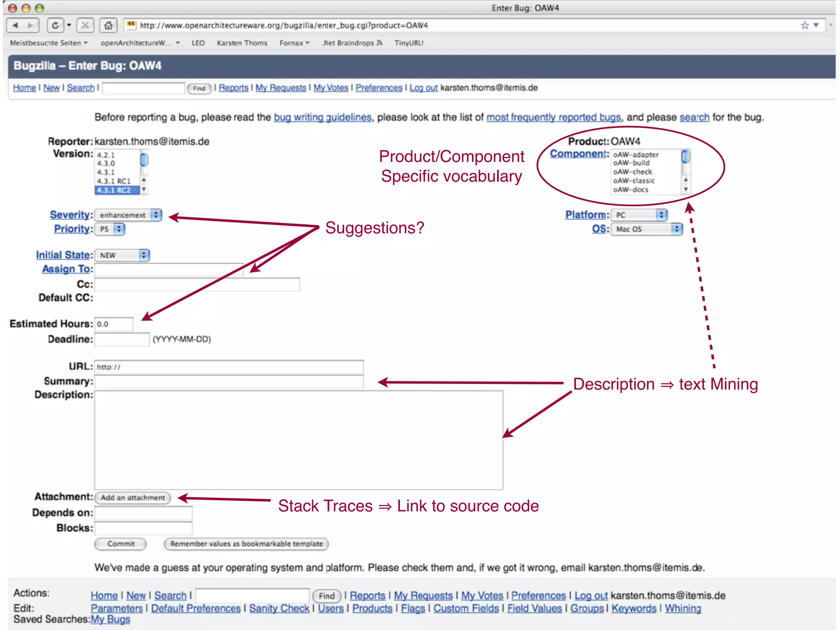The image size is (840, 630).
Task: Open the most frequently reported bugs link
Action: click(554, 117)
